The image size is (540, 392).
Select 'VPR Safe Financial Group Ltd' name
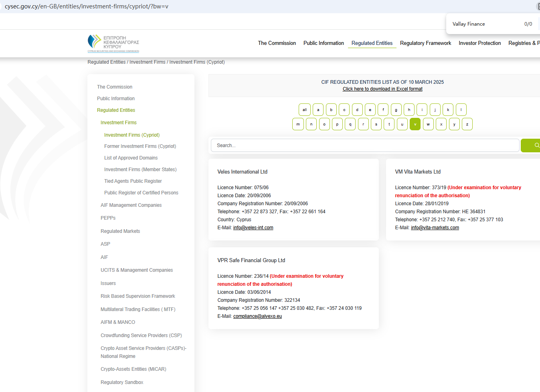point(251,260)
